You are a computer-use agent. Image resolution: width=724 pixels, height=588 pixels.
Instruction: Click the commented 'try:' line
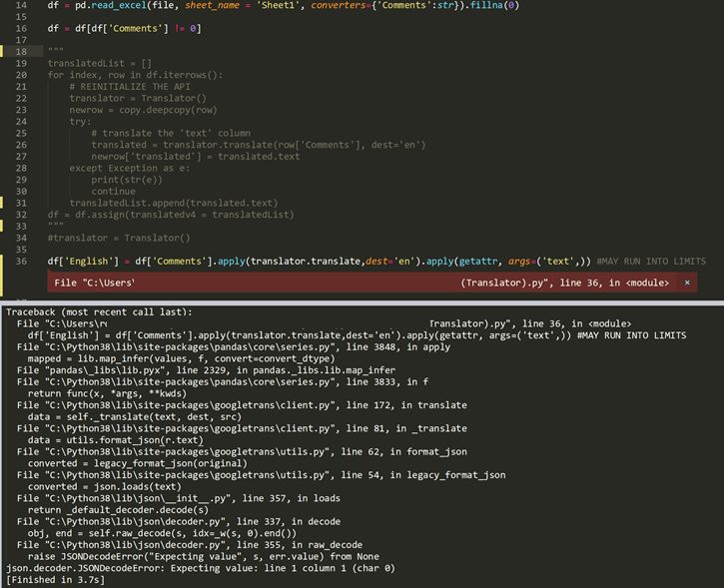(x=80, y=122)
